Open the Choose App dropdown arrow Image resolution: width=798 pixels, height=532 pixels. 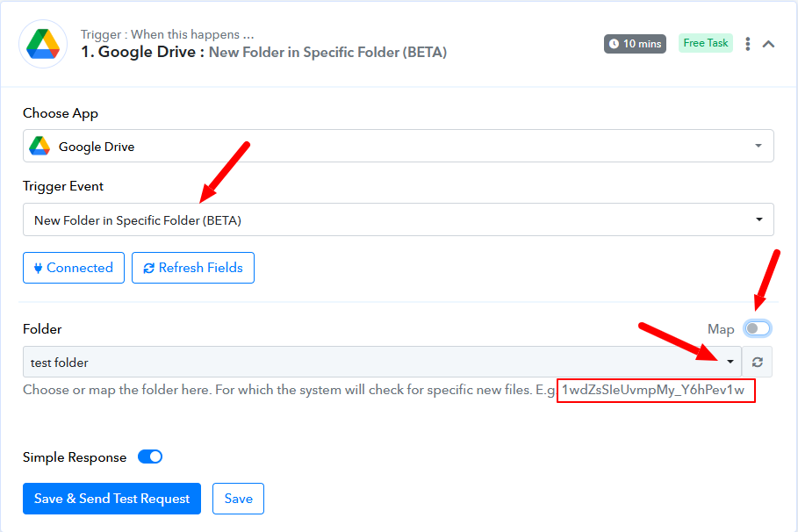pyautogui.click(x=758, y=146)
